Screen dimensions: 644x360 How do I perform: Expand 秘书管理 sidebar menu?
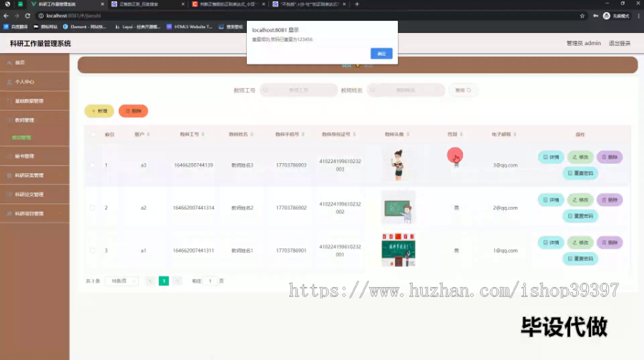(x=34, y=156)
